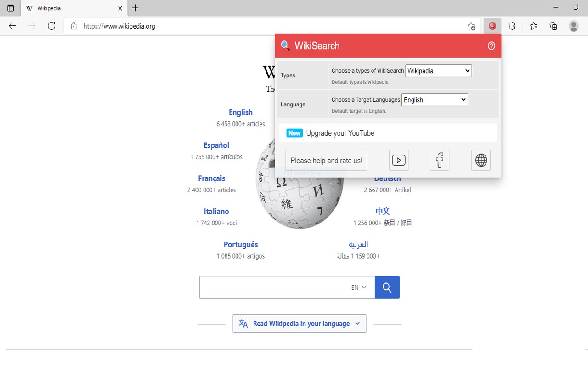Open the Facebook icon button in popup
The height and width of the screenshot is (368, 588).
[x=440, y=160]
